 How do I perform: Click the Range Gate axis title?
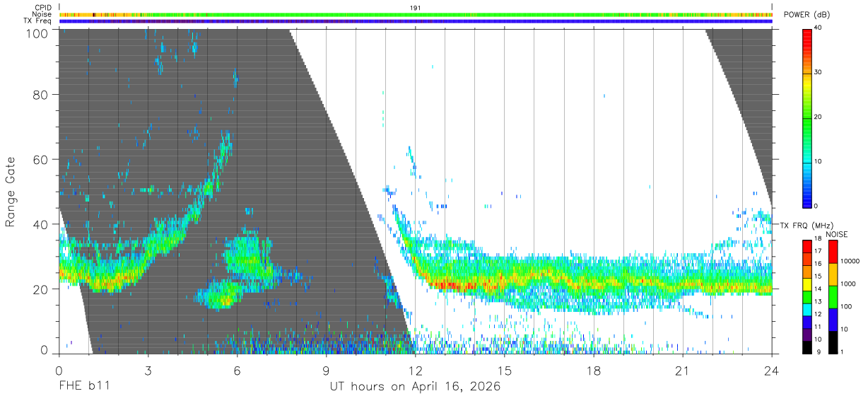[x=11, y=192]
